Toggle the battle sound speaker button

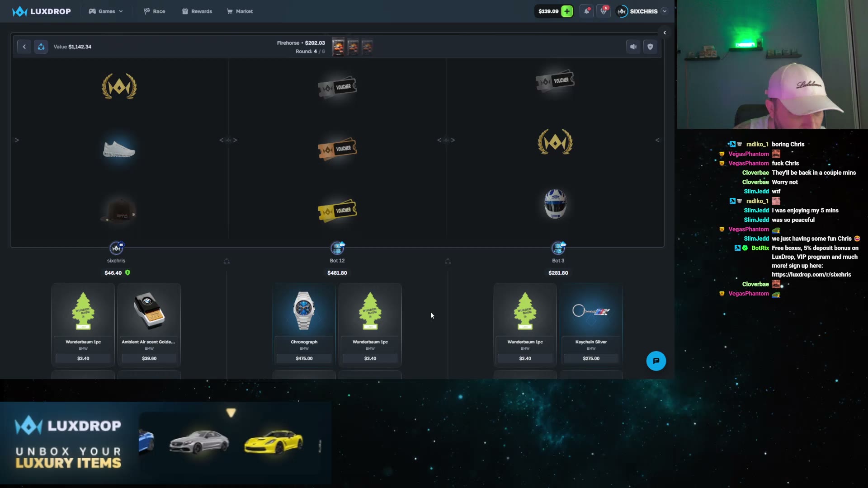point(633,47)
